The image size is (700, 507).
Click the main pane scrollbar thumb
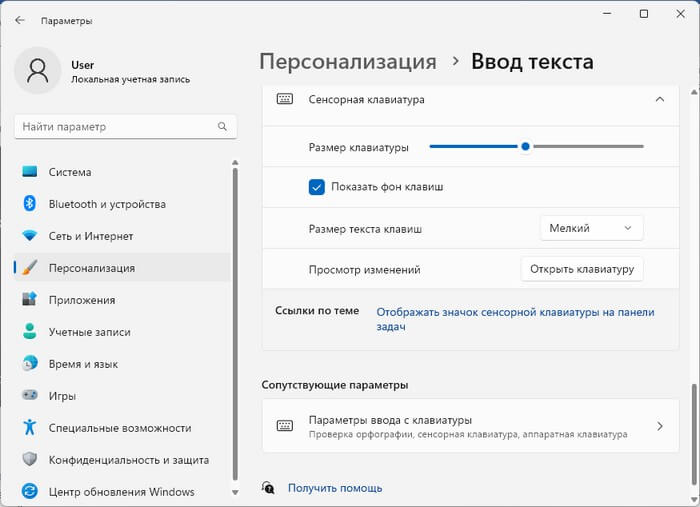coord(694,432)
